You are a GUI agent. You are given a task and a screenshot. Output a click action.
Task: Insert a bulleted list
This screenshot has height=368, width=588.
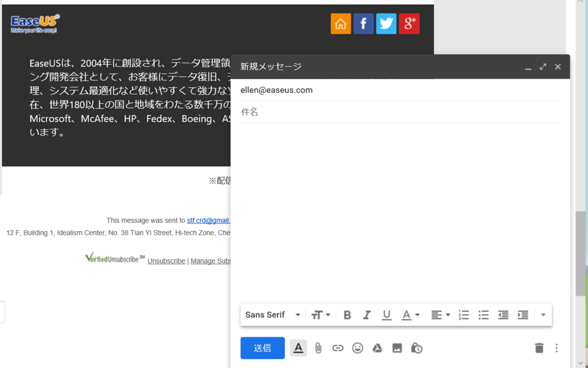click(x=483, y=315)
